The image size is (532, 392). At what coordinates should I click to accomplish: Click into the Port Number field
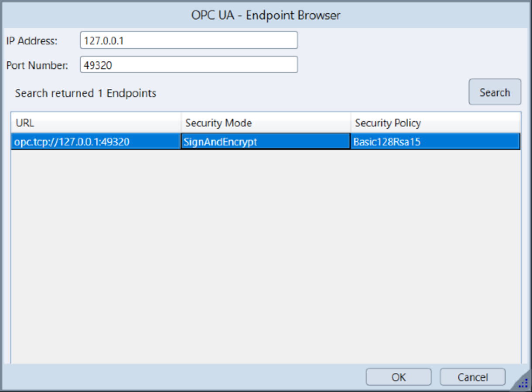[x=189, y=65]
